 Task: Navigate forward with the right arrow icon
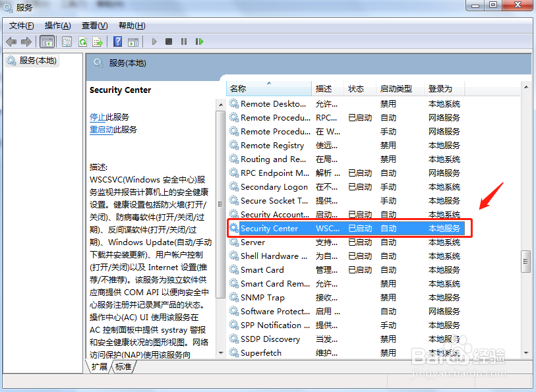pyautogui.click(x=26, y=41)
